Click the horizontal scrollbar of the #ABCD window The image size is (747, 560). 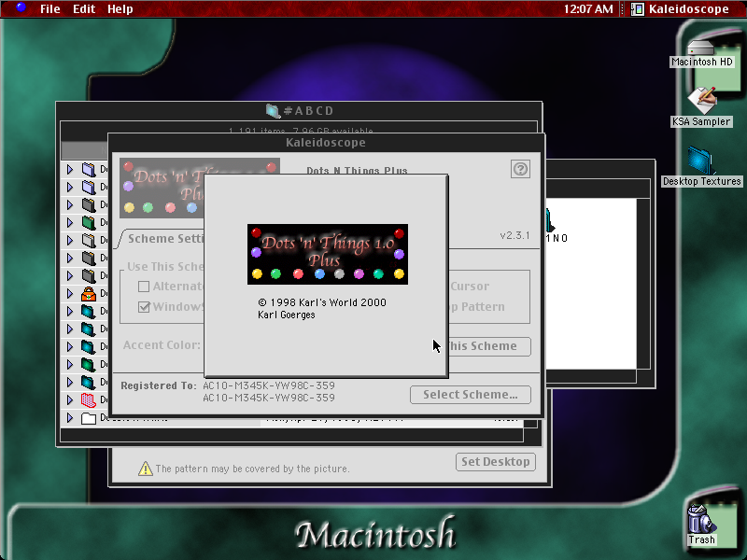point(291,435)
